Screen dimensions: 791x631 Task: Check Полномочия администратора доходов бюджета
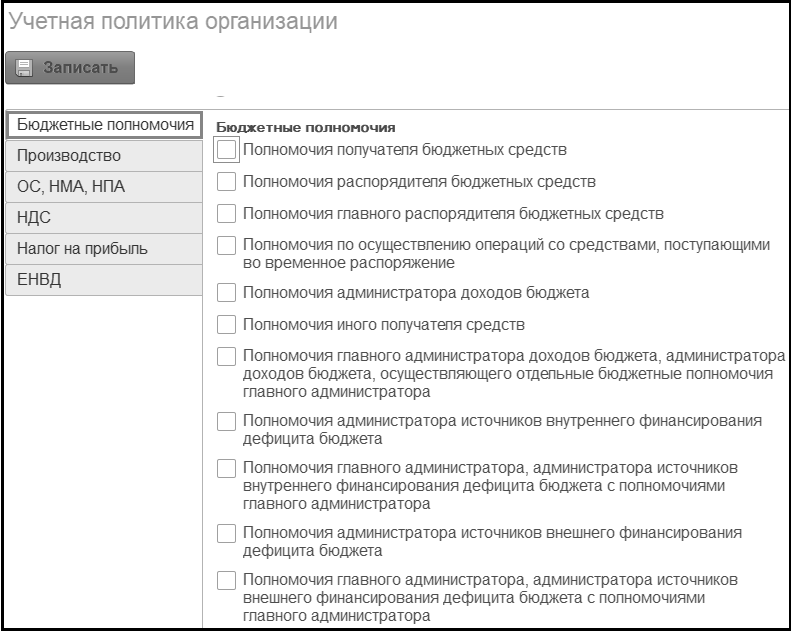[x=227, y=293]
